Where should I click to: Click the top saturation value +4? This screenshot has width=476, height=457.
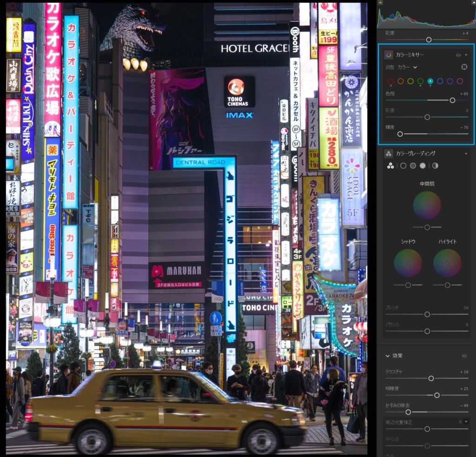[465, 33]
